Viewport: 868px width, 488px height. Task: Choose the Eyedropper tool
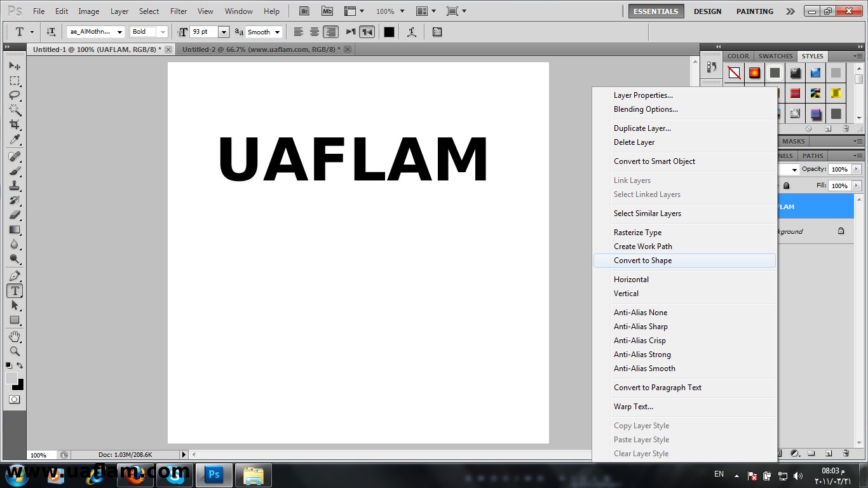pos(14,140)
